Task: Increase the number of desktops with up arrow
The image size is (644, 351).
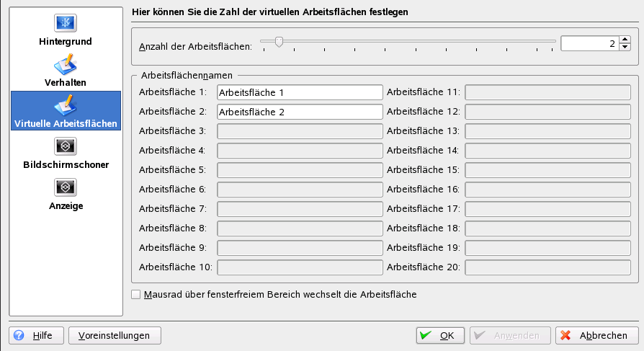Action: tap(625, 40)
